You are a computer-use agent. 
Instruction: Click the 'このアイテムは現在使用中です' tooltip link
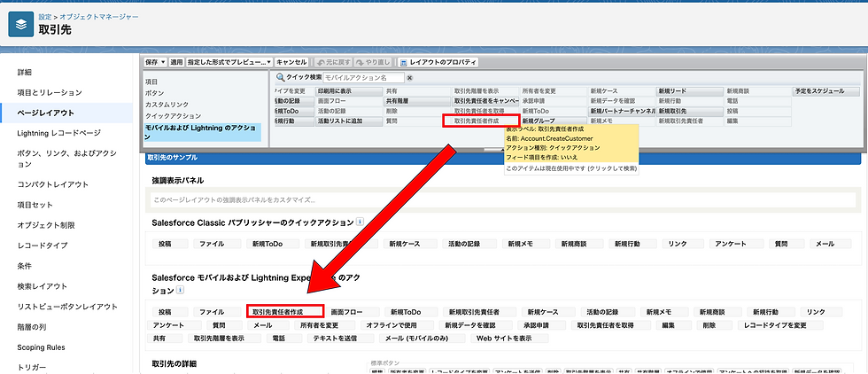[x=572, y=168]
